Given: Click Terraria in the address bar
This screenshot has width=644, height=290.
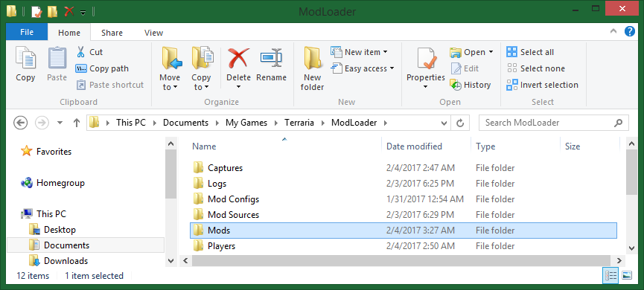Looking at the screenshot, I should click(299, 122).
